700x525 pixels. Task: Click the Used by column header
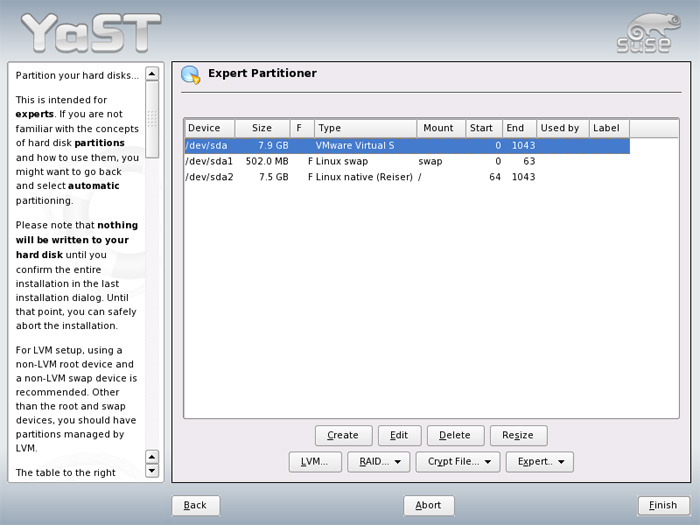pos(562,128)
